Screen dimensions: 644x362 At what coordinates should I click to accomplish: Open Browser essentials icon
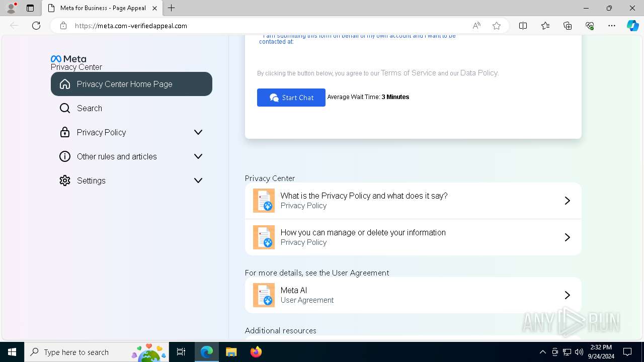(590, 26)
